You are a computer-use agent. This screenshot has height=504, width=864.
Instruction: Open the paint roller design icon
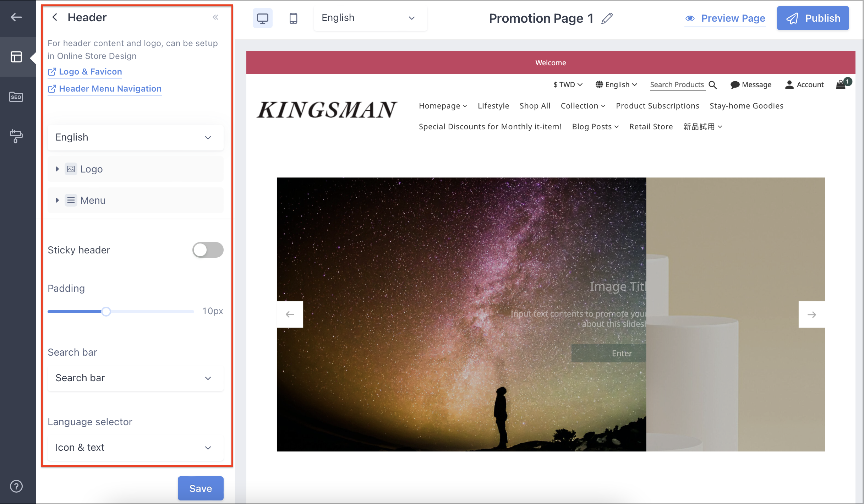coord(16,136)
